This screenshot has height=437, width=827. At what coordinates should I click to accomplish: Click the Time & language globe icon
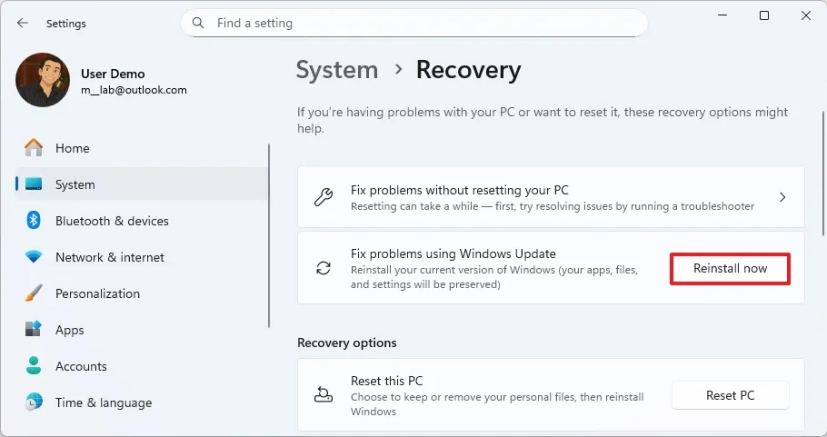[34, 402]
